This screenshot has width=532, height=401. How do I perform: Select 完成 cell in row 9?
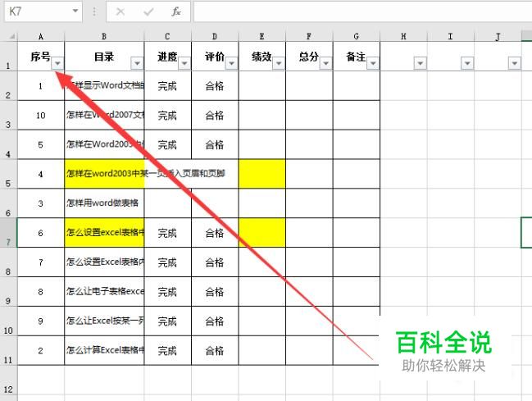tap(167, 292)
